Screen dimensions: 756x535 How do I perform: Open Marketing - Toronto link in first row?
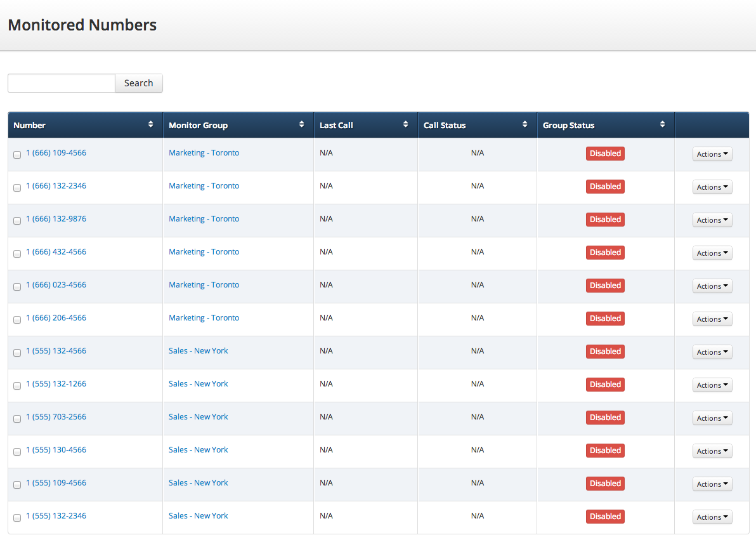coord(204,153)
